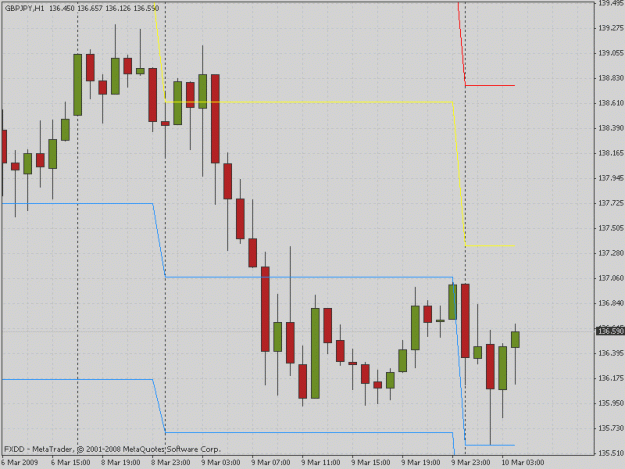Screen dimensions: 625x469
Task: Click the 137.060 price axis label
Action: [611, 278]
